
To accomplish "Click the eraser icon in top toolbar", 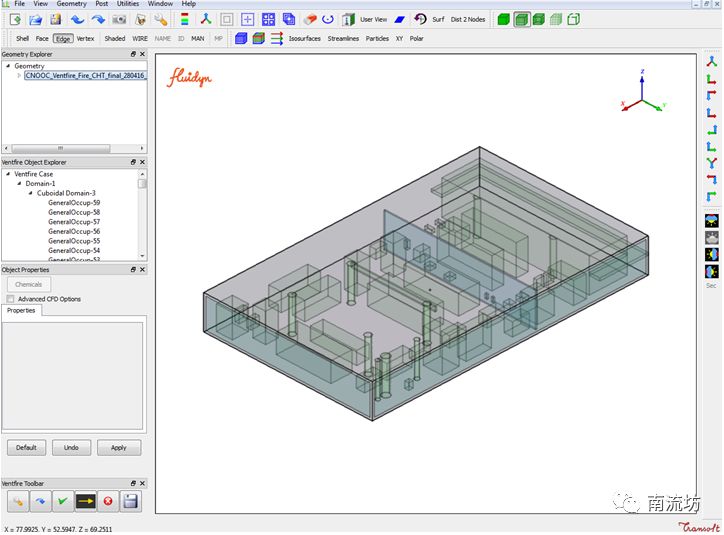I will click(309, 19).
